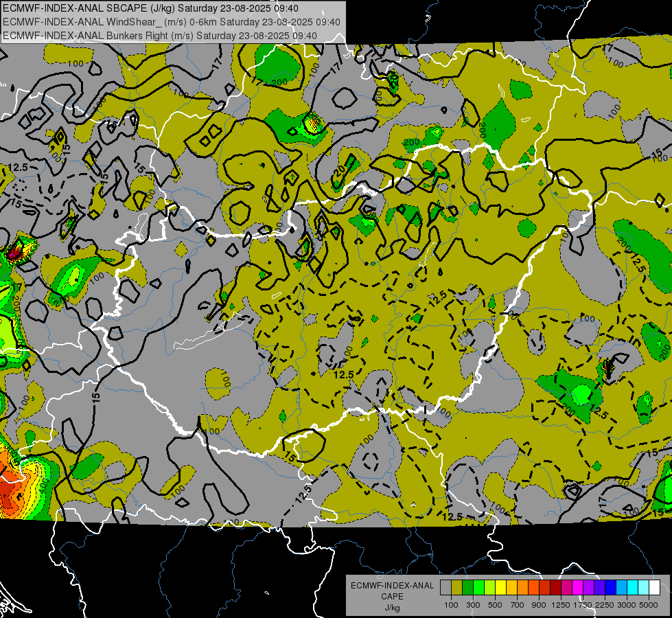
Task: Select the sky blue legend swatch
Action: (x=622, y=588)
